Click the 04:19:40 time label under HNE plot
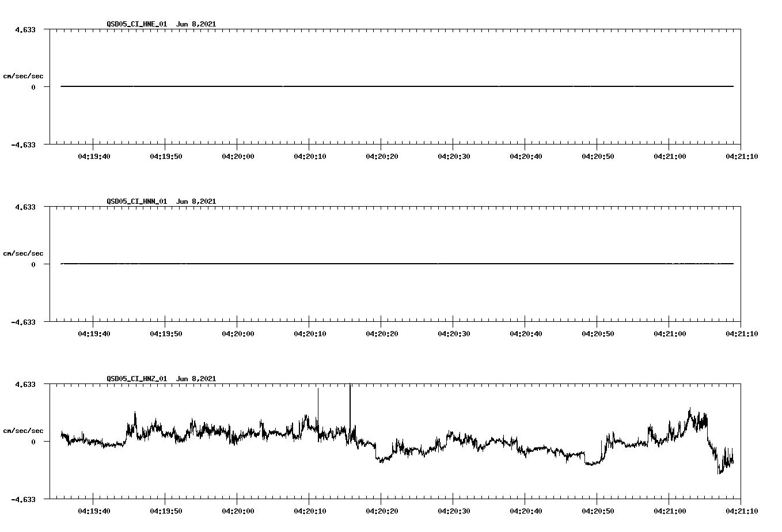 click(x=94, y=156)
